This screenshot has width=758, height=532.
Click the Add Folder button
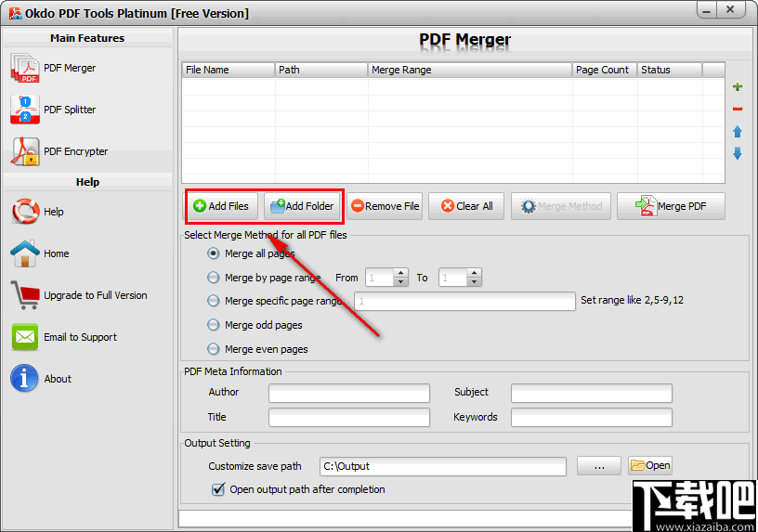pyautogui.click(x=303, y=206)
